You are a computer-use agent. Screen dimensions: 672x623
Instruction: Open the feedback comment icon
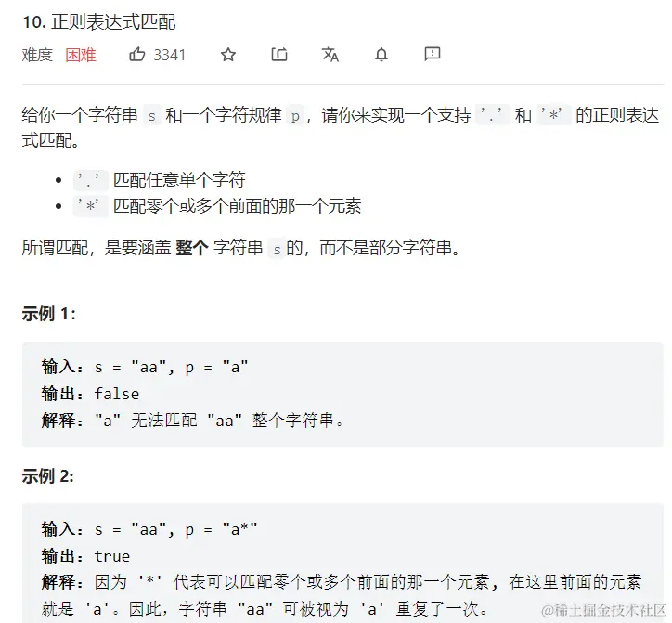(x=432, y=54)
